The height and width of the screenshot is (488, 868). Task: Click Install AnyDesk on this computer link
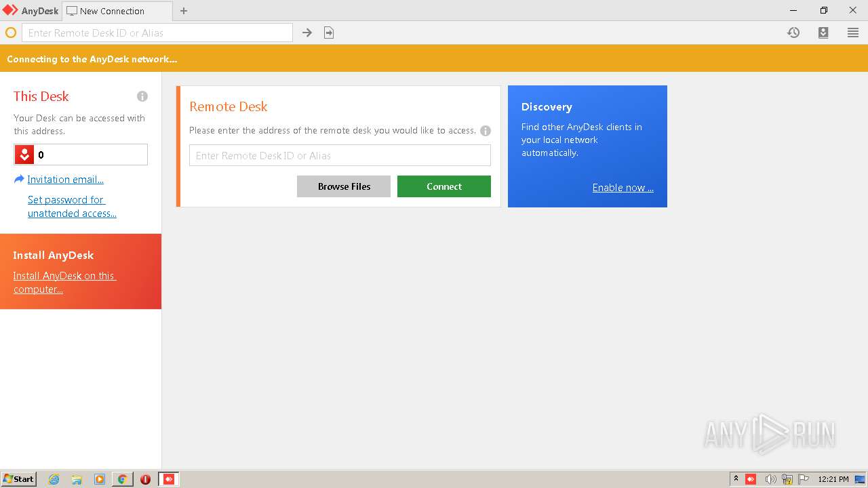pyautogui.click(x=64, y=283)
